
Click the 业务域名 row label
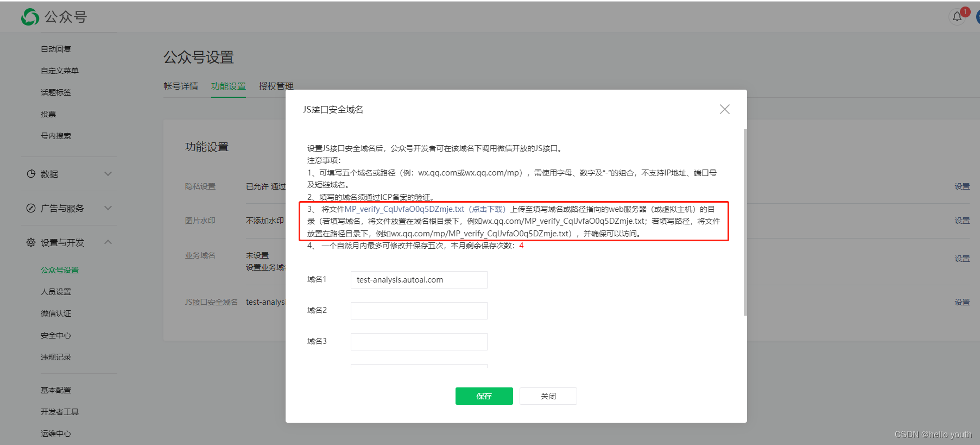click(200, 255)
